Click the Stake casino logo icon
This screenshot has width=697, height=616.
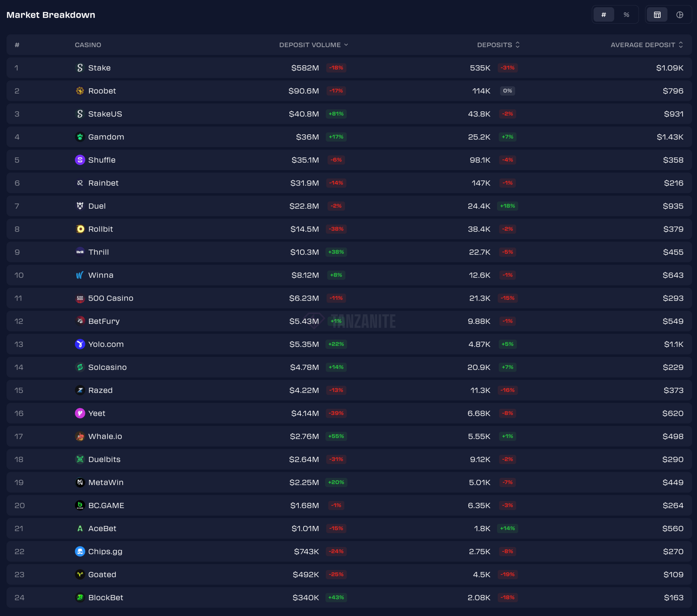[x=80, y=68]
